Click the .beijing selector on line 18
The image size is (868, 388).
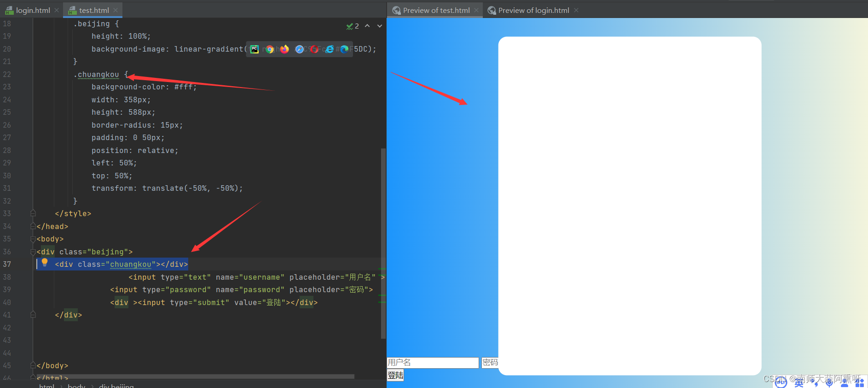[92, 24]
